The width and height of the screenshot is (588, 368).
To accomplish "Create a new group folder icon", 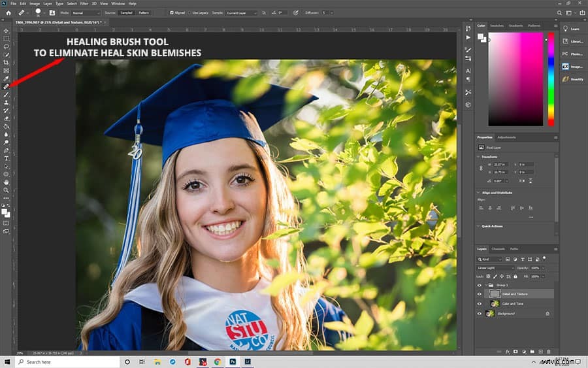I will [532, 352].
